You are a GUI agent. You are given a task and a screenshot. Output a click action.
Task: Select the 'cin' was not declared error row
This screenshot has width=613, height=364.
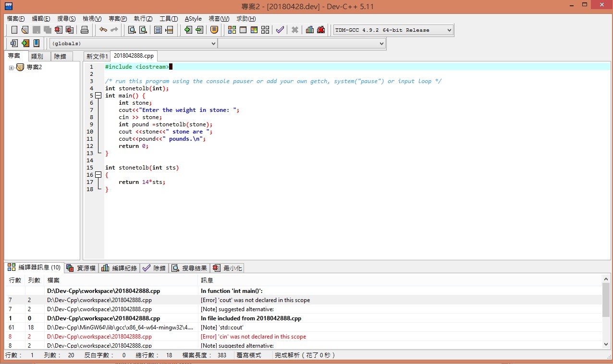click(x=253, y=337)
